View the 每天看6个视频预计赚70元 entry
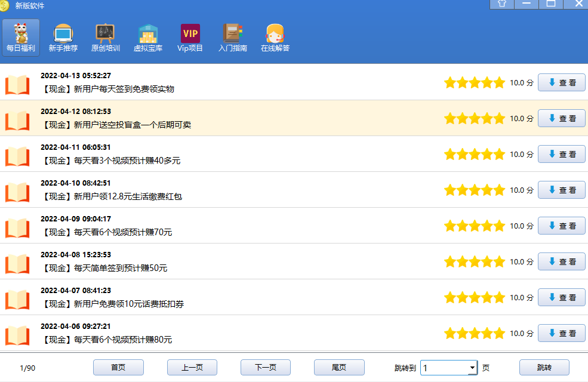This screenshot has width=588, height=382. pos(561,226)
